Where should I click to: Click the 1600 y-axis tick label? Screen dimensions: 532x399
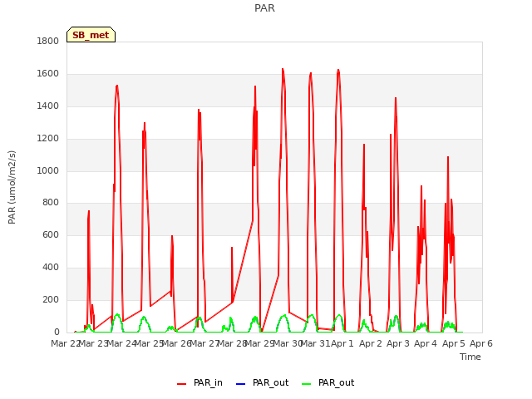[48, 74]
